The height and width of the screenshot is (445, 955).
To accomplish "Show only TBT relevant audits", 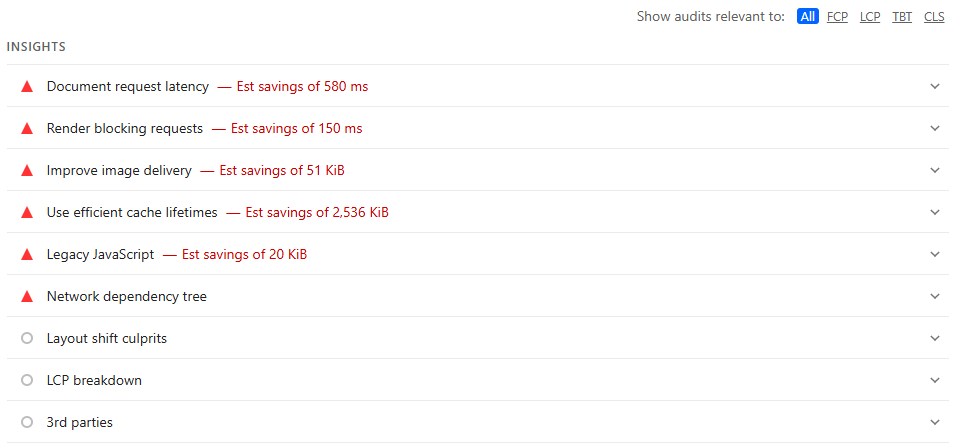I will point(902,17).
